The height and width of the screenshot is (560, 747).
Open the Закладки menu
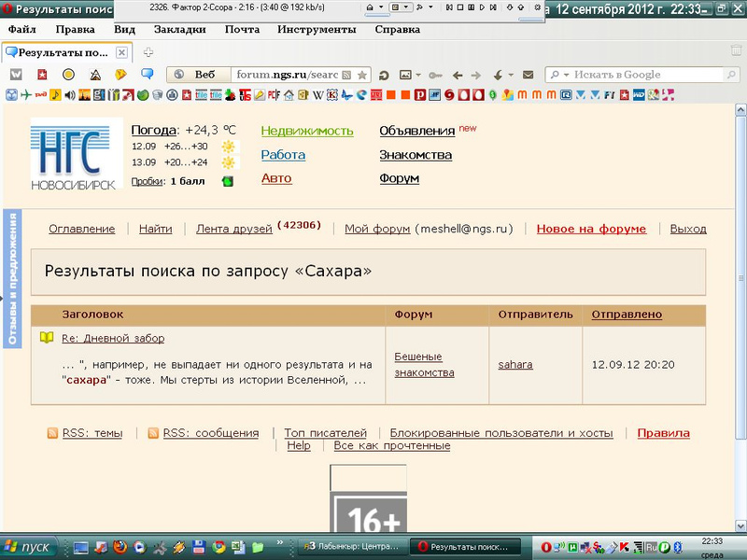(179, 29)
